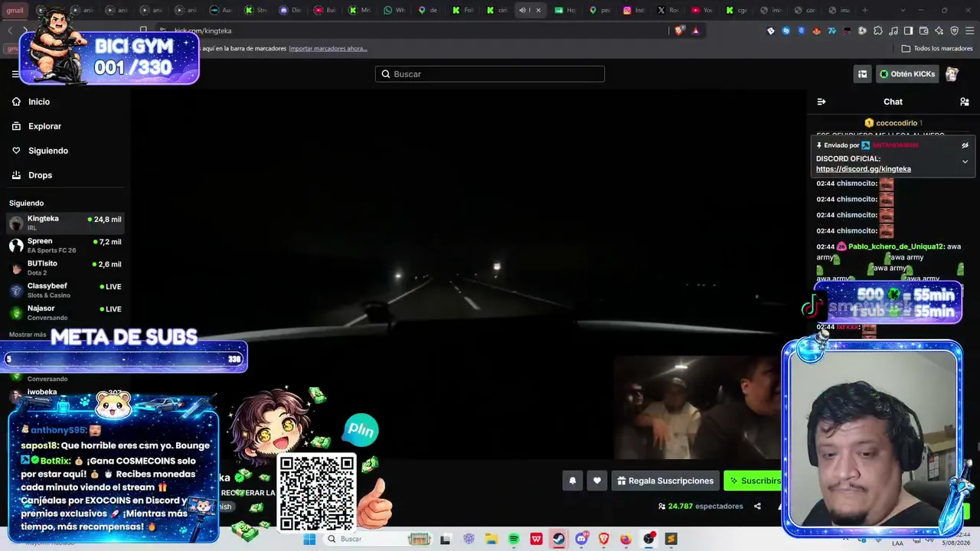Click the taskbar Buscar search box

click(379, 539)
